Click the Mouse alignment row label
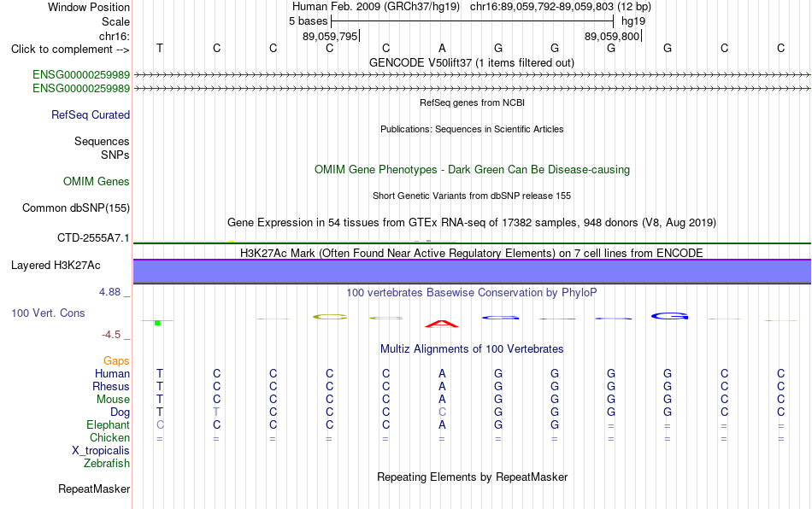This screenshot has width=812, height=509. point(113,400)
